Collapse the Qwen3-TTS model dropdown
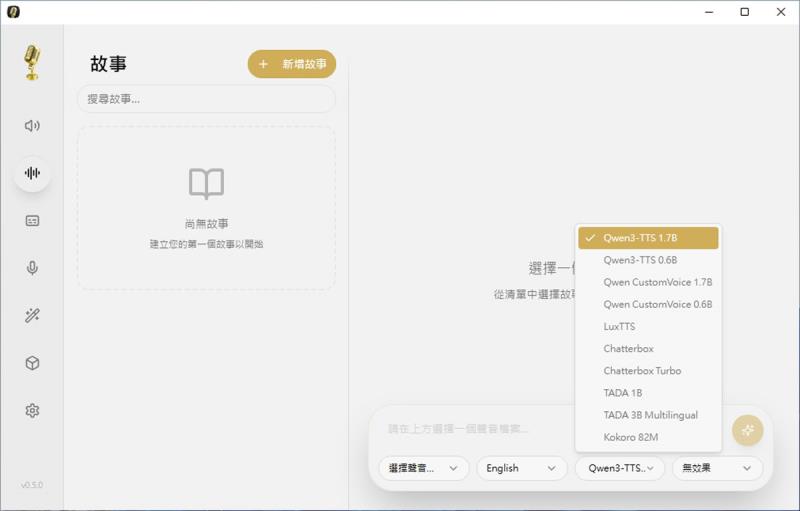 (620, 468)
